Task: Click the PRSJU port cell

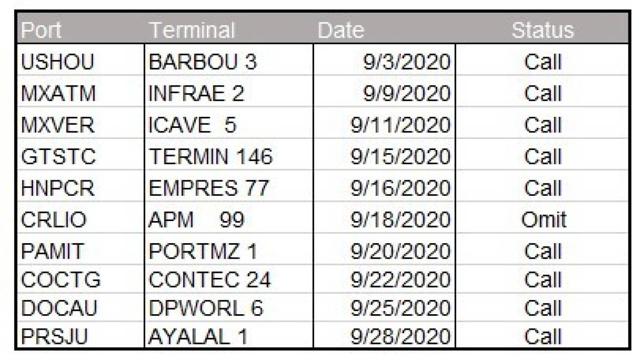Action: coord(80,335)
